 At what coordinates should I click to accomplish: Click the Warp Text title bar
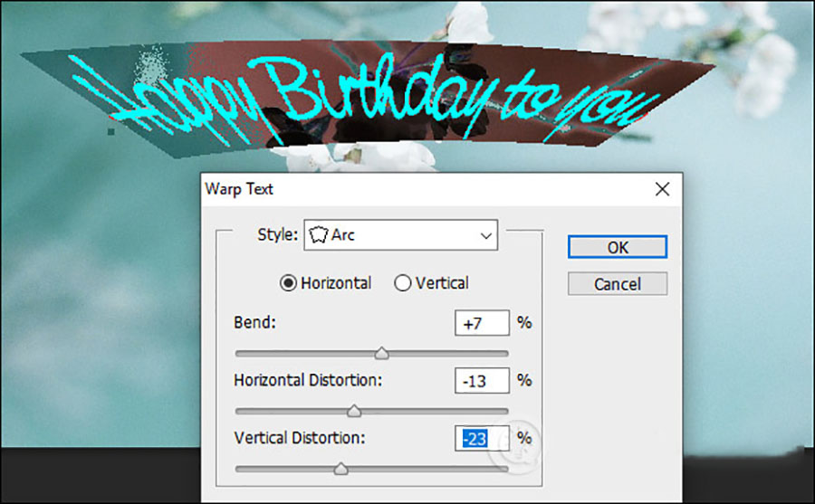[407, 189]
